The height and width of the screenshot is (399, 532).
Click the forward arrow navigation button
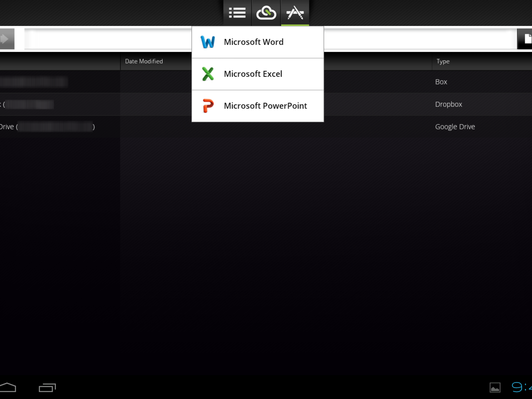coord(7,39)
